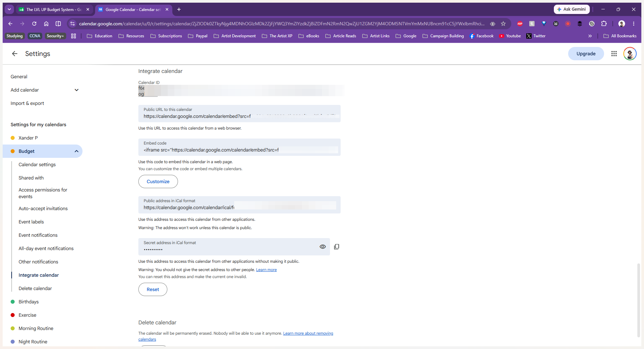644x349 pixels.
Task: Toggle the browser split view icon
Action: pyautogui.click(x=58, y=24)
